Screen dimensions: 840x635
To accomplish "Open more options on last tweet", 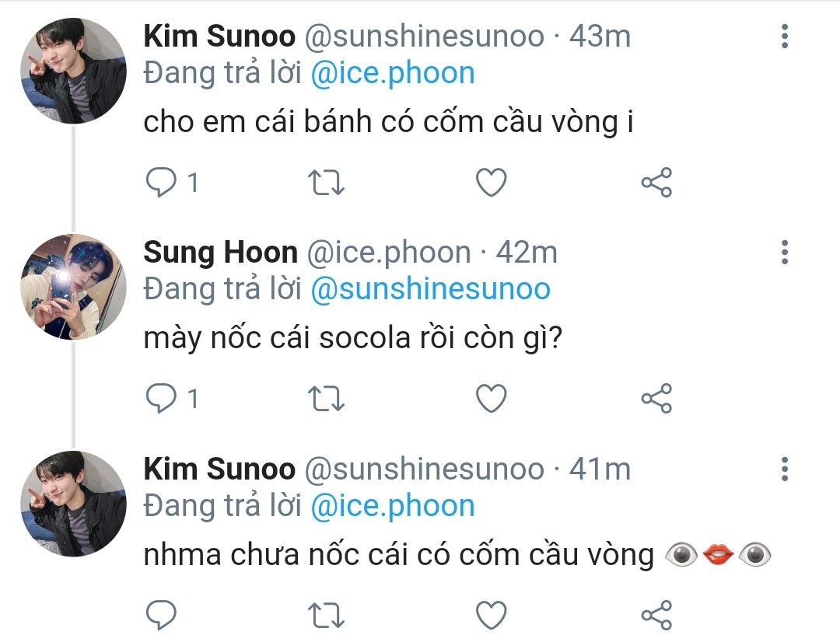I will [785, 469].
